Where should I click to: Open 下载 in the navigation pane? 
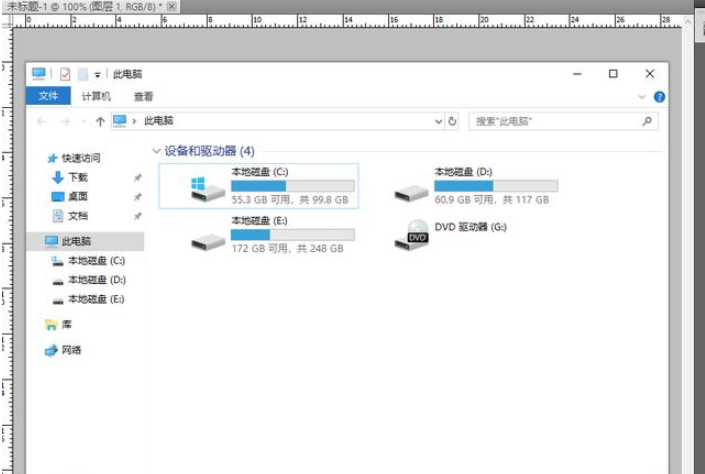(78, 177)
